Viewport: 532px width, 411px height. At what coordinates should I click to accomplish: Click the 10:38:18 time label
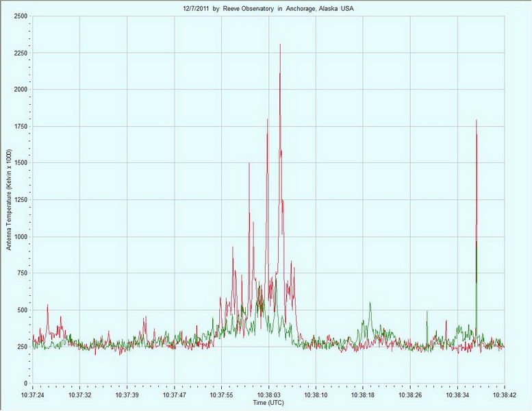click(363, 395)
